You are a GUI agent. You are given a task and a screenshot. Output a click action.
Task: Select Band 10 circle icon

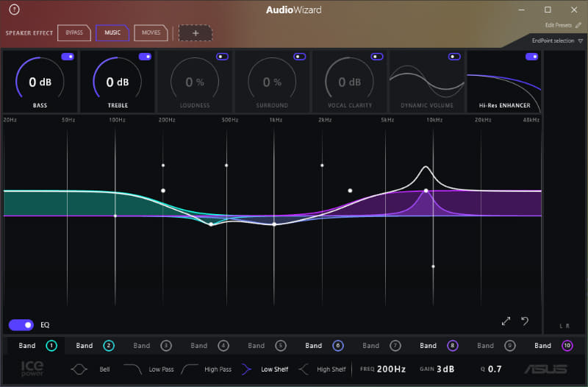point(567,346)
